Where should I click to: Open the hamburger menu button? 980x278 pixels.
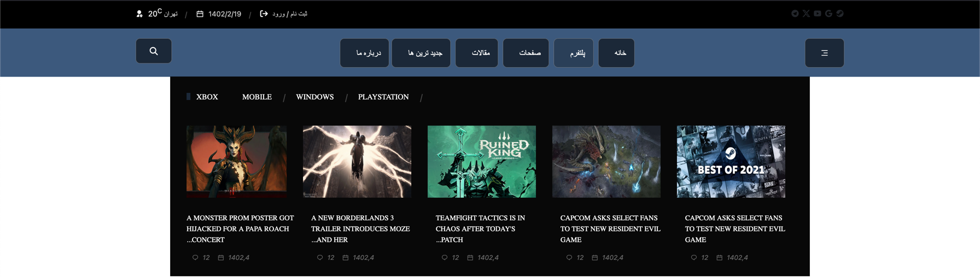click(x=824, y=53)
